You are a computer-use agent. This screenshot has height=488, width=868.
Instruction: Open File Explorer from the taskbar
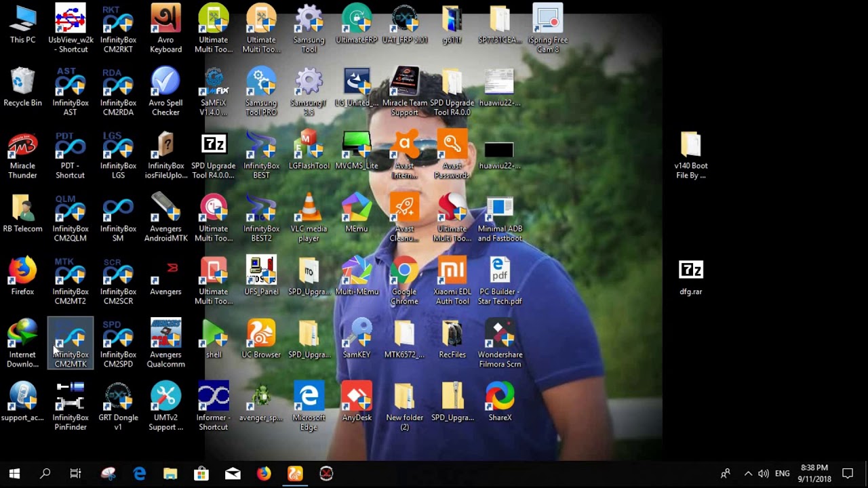point(170,474)
